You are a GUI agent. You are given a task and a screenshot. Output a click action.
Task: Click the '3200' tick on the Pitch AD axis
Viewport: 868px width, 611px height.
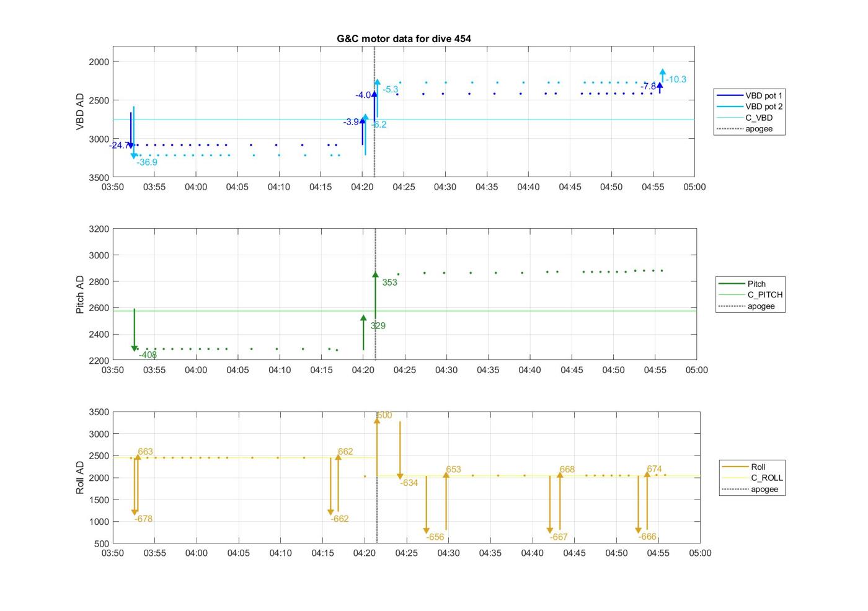point(99,229)
